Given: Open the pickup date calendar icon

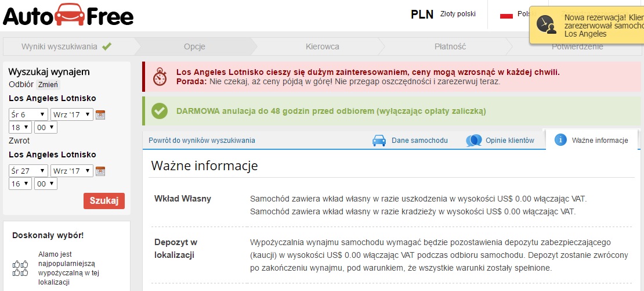Looking at the screenshot, I should pos(100,114).
